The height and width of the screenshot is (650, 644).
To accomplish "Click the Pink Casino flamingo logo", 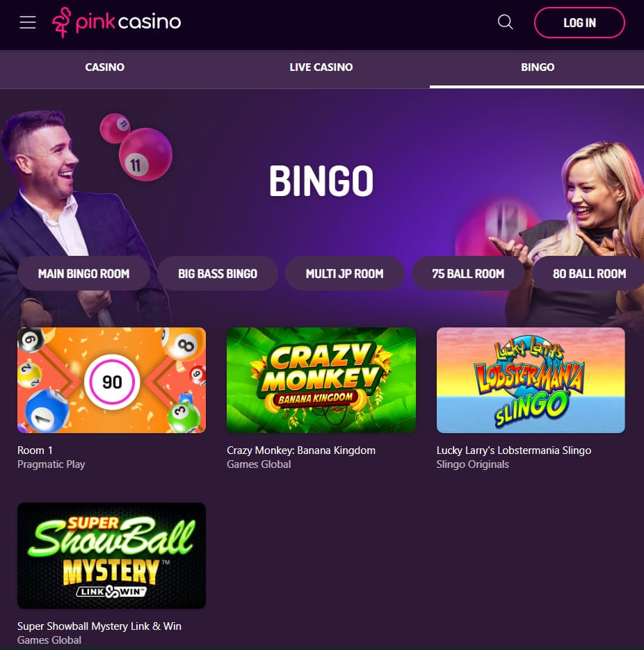I will coord(117,22).
